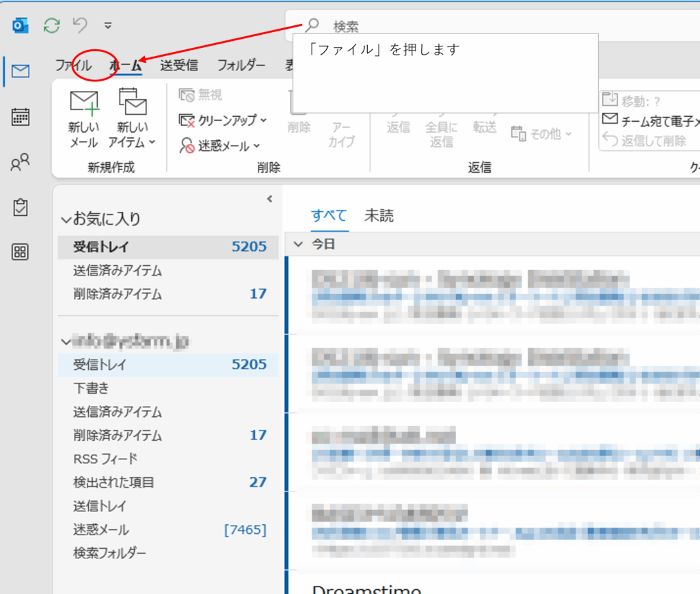Open the People contacts icon in sidebar
Image resolution: width=700 pixels, height=594 pixels.
(21, 163)
